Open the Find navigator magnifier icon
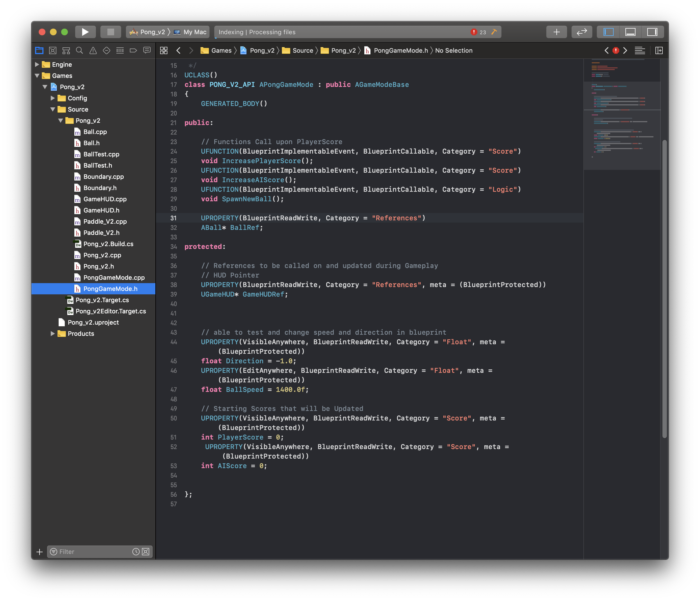700x601 pixels. click(x=79, y=51)
